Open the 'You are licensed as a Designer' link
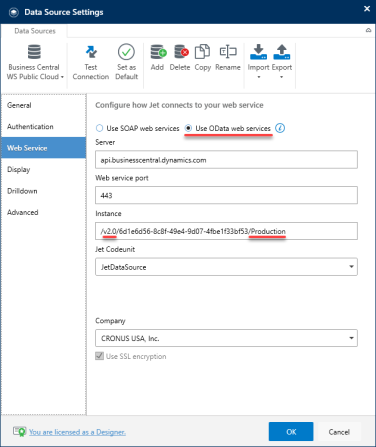The width and height of the screenshot is (376, 447). coord(77,432)
